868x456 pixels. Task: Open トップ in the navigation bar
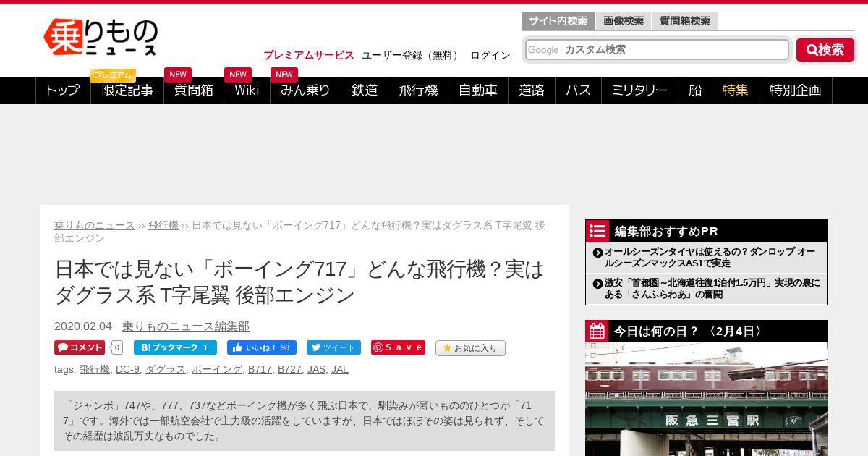tap(63, 90)
